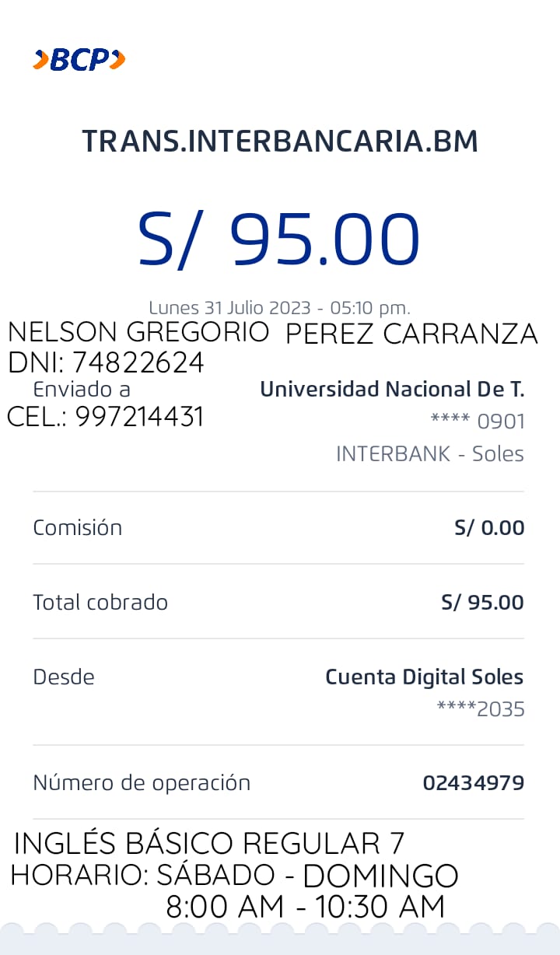Click the Total cobrado label

click(100, 602)
